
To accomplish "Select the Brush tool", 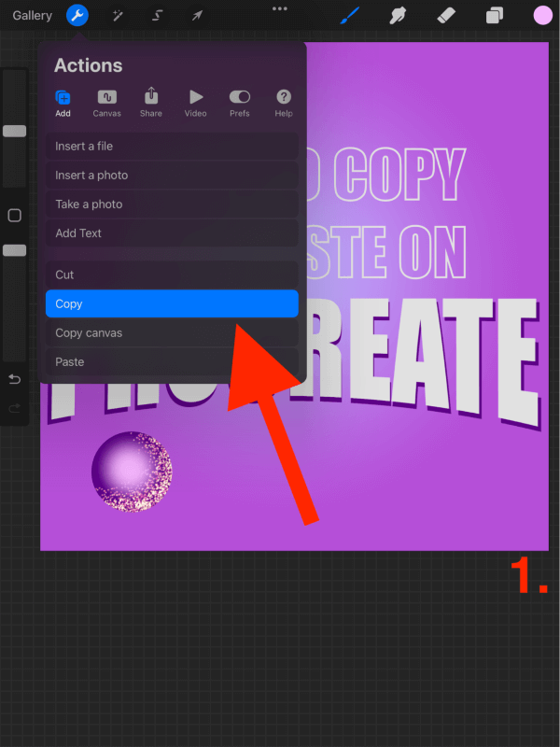I will tap(350, 15).
